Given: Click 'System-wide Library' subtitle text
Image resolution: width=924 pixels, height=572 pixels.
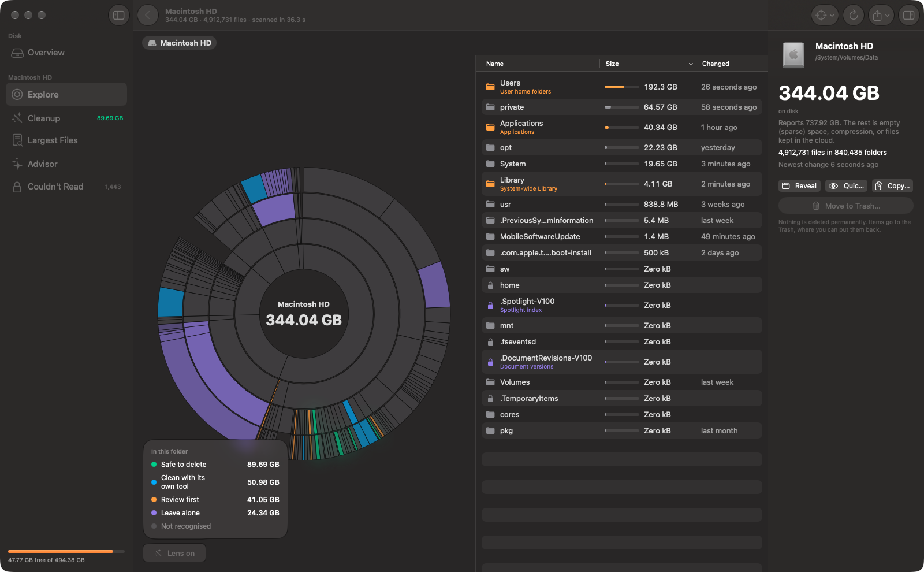Looking at the screenshot, I should (528, 188).
